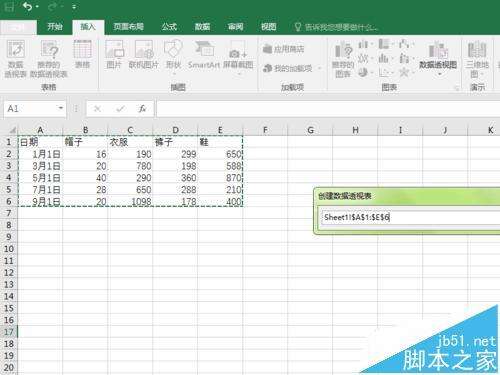
Task: Open the Data (数据) tab
Action: pyautogui.click(x=202, y=26)
